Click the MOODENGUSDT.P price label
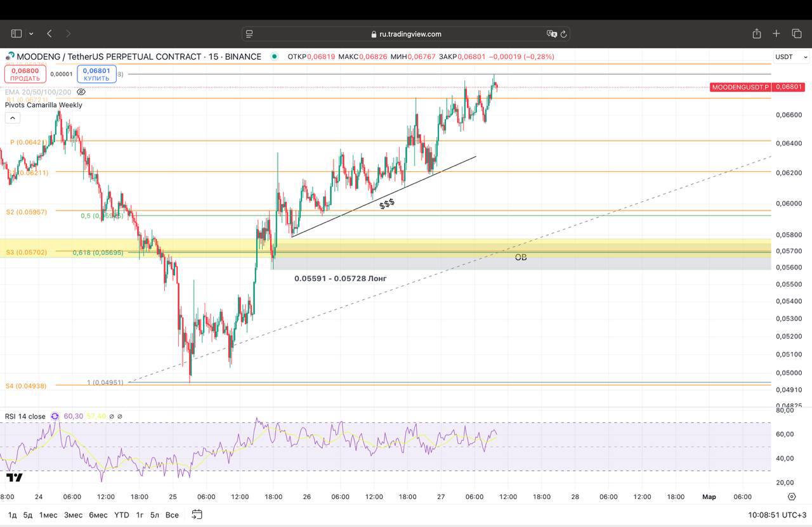812x527 pixels. click(740, 87)
